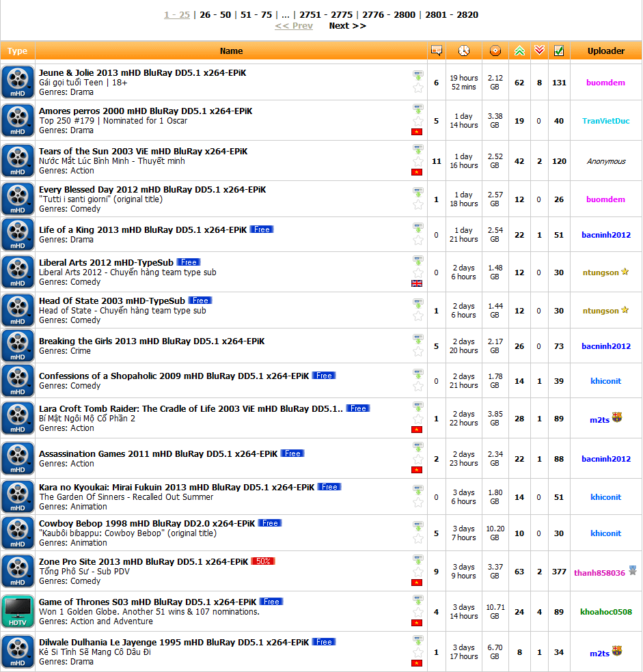Sort by completed checkmark icon
The height and width of the screenshot is (672, 643).
[x=559, y=51]
